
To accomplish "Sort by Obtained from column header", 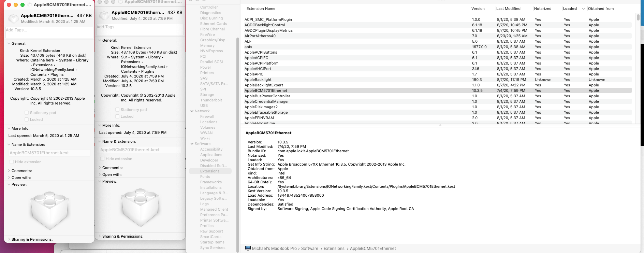I will pyautogui.click(x=601, y=9).
